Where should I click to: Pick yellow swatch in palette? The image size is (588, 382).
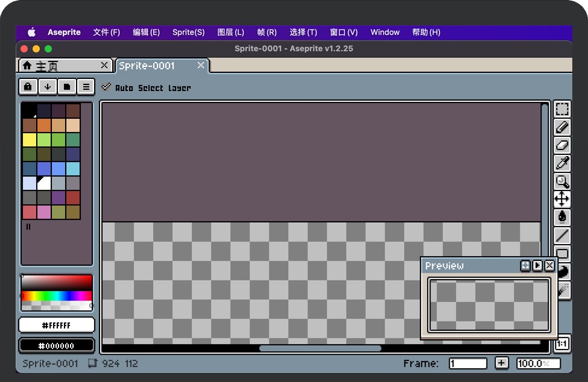pyautogui.click(x=30, y=140)
